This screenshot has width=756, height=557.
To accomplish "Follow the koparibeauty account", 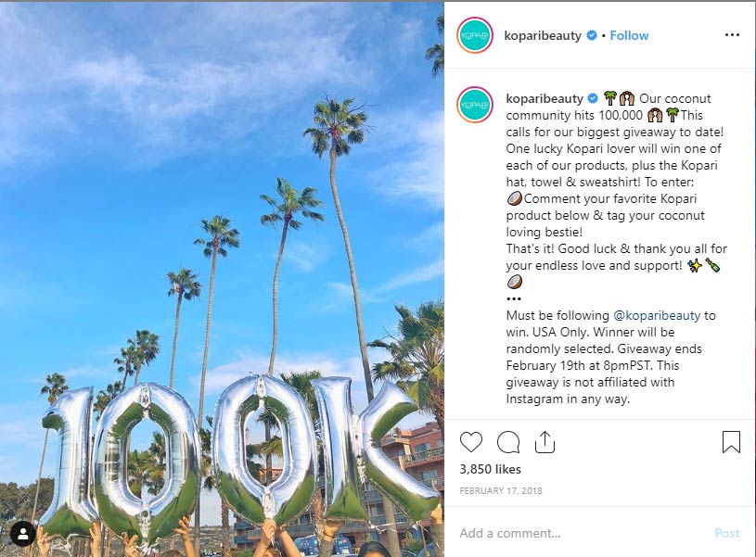I will (x=629, y=35).
